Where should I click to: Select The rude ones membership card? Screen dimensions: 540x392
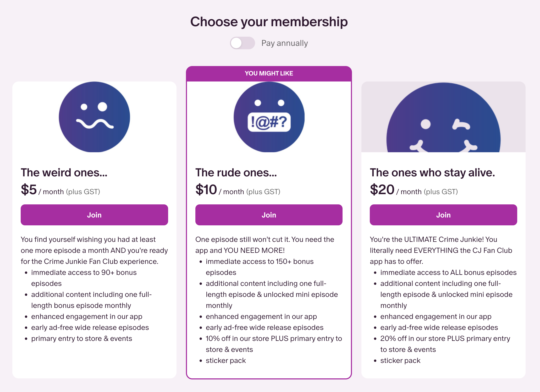(268, 172)
